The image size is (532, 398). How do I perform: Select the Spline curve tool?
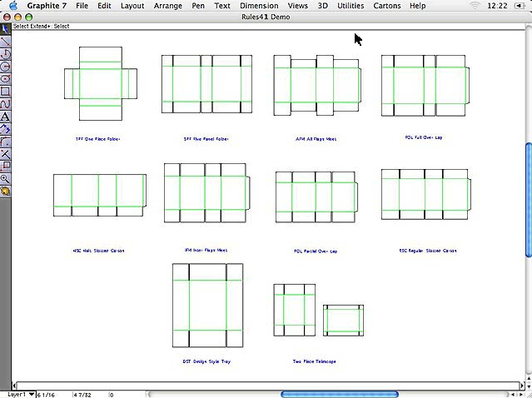pyautogui.click(x=5, y=103)
